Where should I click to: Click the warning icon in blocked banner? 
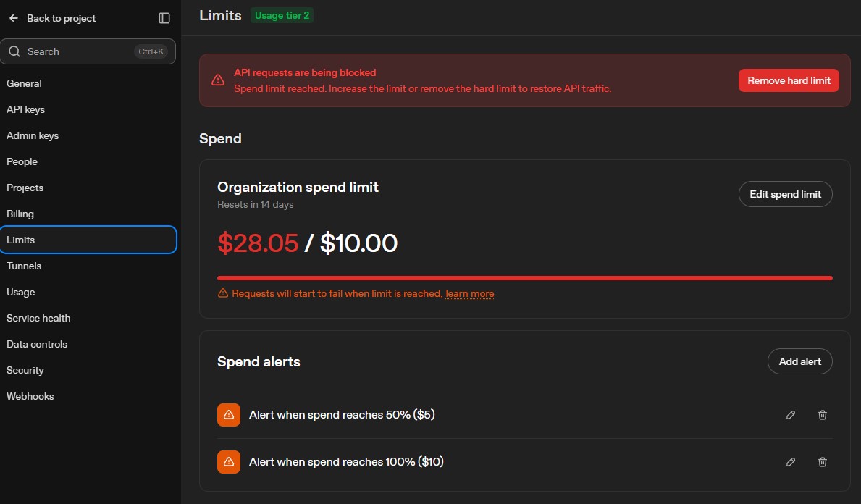point(218,80)
